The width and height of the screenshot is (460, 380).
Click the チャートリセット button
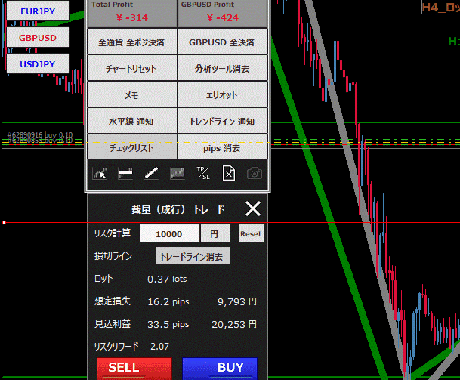[x=132, y=68]
